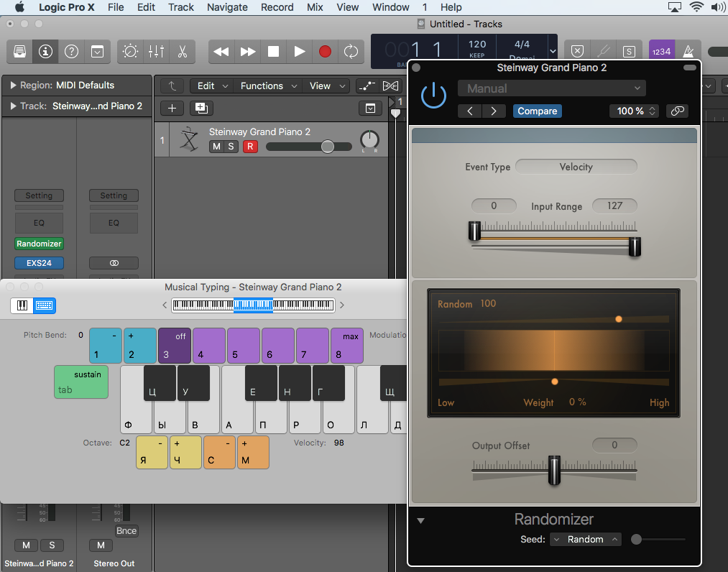Click the Fast Forward transport button

(247, 51)
